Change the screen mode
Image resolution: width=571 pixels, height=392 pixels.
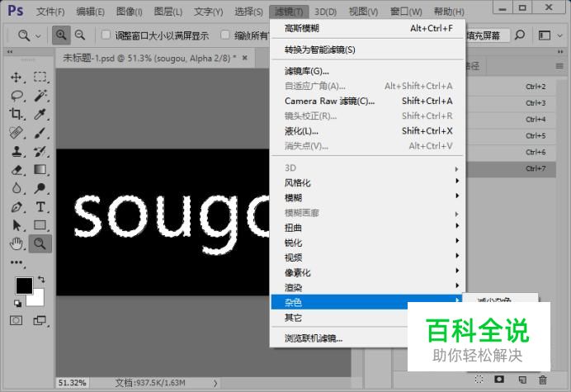tap(40, 320)
